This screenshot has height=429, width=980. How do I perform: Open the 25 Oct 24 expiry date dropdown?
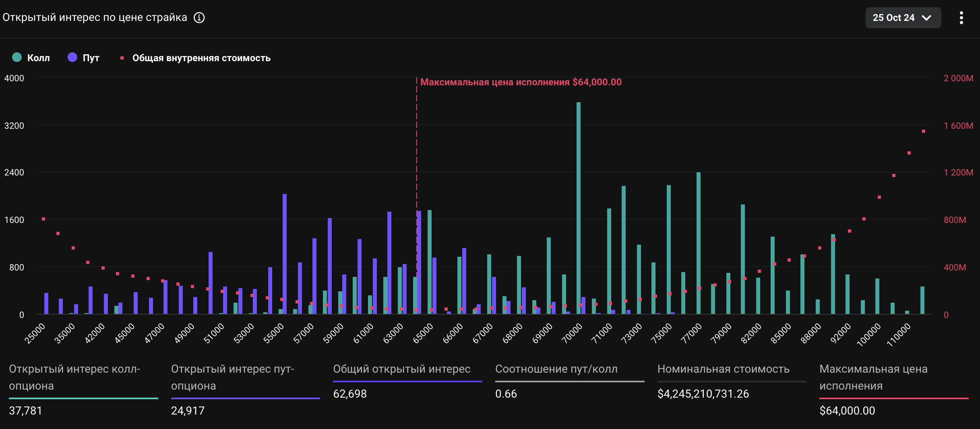click(x=903, y=18)
